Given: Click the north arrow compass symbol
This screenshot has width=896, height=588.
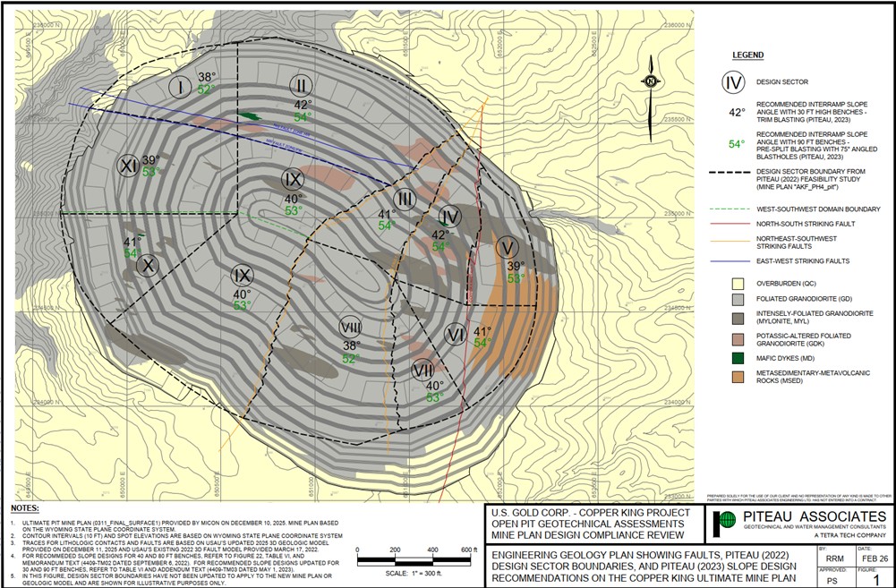Looking at the screenshot, I should [650, 98].
